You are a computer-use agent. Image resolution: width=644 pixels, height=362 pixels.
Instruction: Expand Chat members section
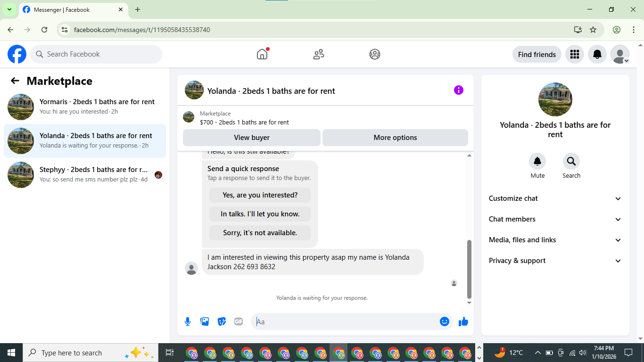tap(555, 219)
